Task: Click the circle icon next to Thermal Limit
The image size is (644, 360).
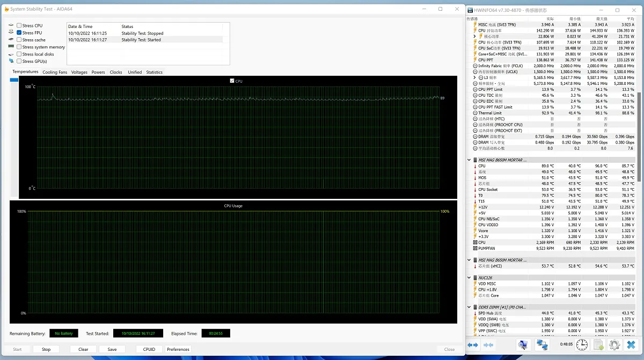Action: coord(475,113)
